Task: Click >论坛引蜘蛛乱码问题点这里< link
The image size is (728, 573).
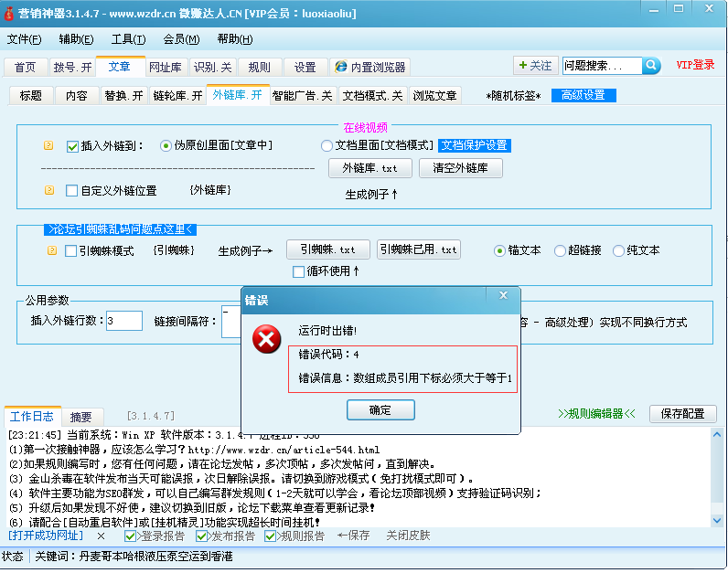Action: coord(120,229)
